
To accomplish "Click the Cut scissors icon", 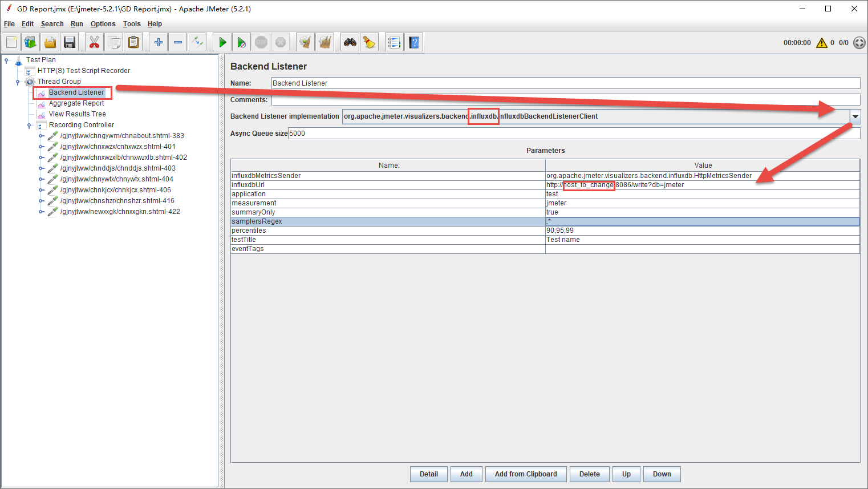I will (x=94, y=42).
